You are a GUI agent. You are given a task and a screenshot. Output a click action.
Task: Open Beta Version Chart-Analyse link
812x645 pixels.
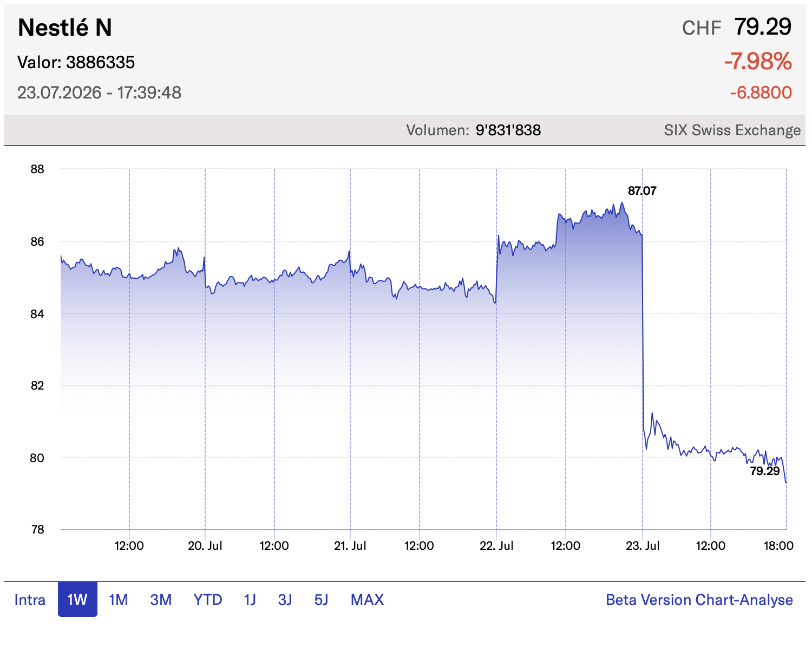click(699, 600)
